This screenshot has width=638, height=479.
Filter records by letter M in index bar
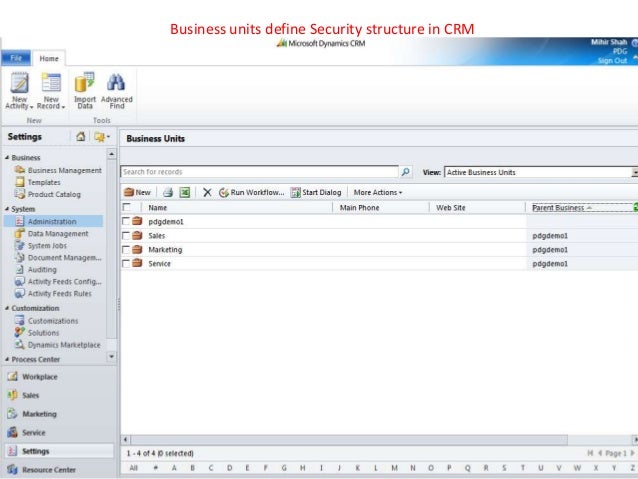point(394,468)
